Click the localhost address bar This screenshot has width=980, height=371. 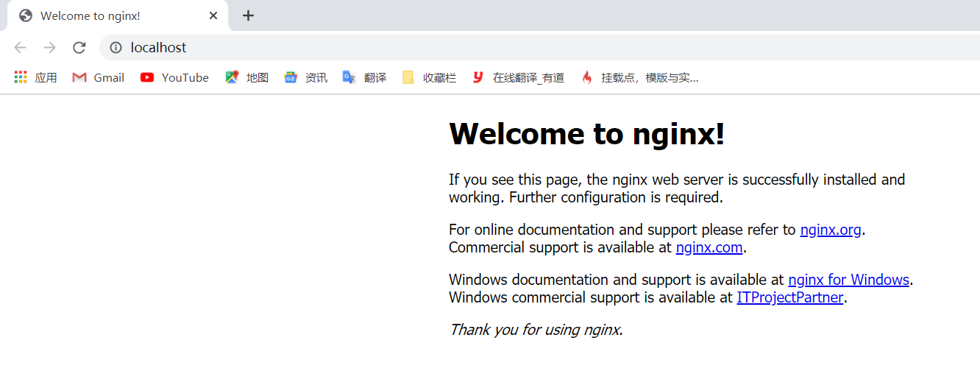point(540,48)
